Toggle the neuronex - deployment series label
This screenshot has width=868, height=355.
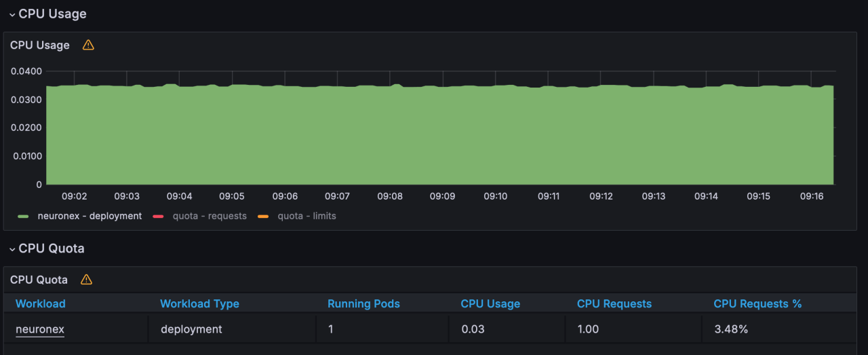(90, 216)
